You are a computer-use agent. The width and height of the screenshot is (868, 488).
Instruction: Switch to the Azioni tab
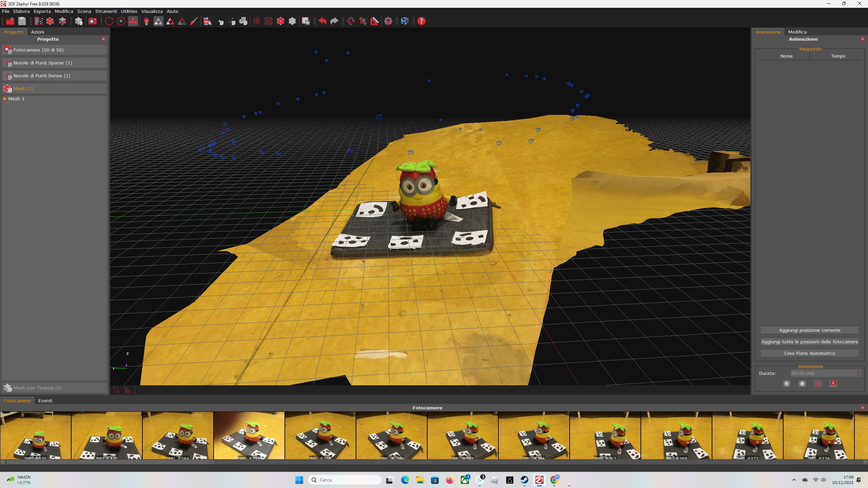(37, 32)
